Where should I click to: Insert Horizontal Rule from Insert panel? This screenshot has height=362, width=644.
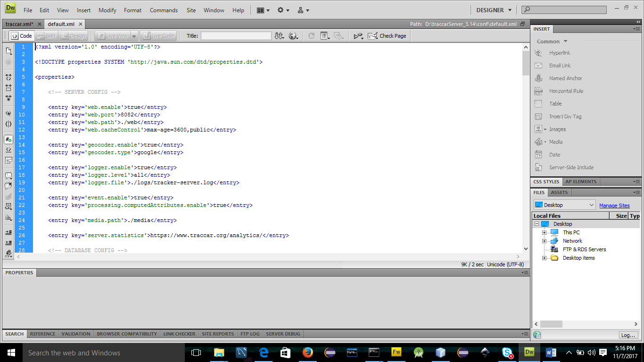[x=566, y=91]
